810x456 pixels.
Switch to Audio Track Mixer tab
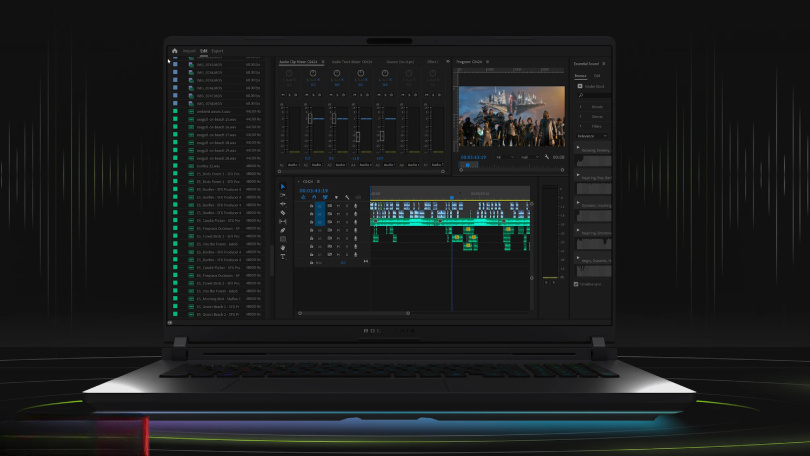(x=352, y=62)
